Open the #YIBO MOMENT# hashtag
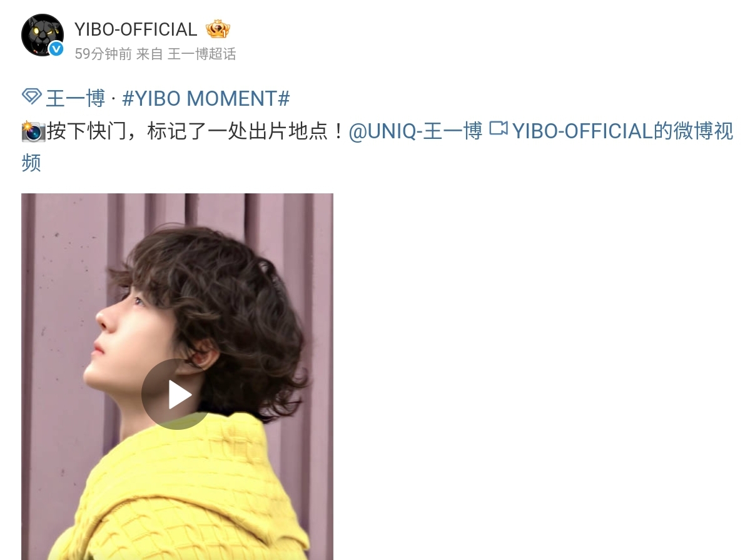750x560 pixels. [x=206, y=99]
